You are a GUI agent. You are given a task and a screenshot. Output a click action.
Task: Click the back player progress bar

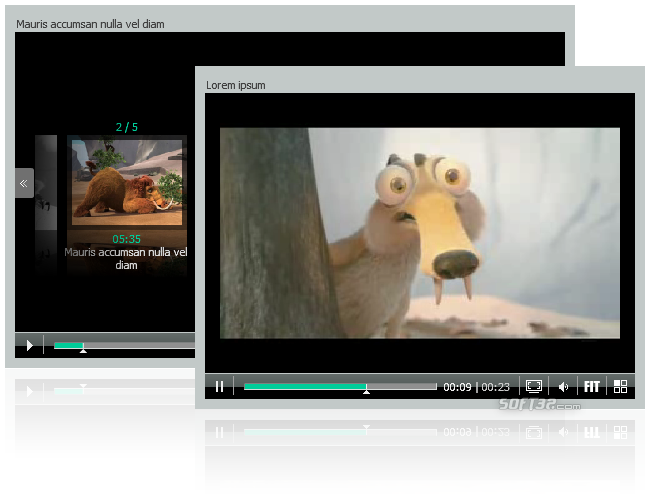(124, 345)
